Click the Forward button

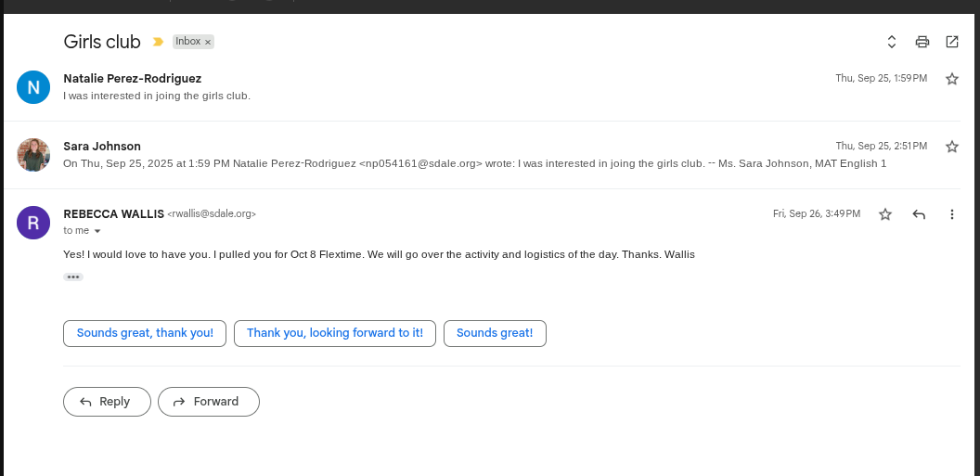[209, 402]
